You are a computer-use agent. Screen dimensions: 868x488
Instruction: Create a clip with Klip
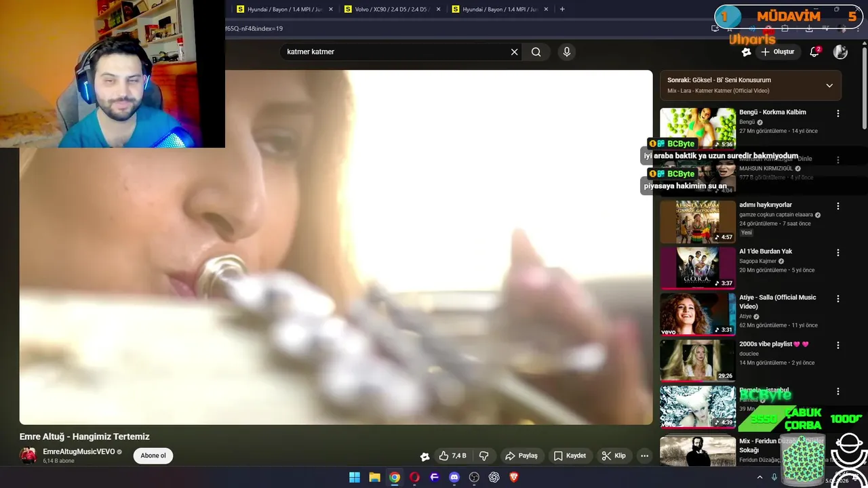614,455
